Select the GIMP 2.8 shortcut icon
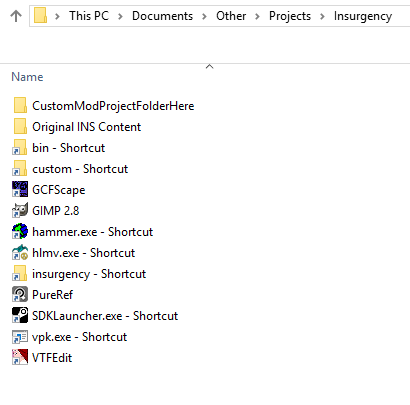The width and height of the screenshot is (410, 405). [20, 210]
